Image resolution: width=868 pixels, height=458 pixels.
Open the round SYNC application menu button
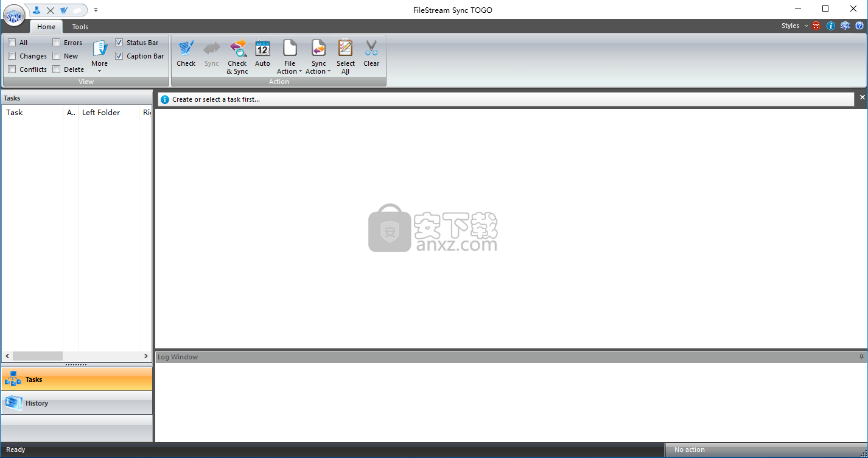tap(13, 16)
